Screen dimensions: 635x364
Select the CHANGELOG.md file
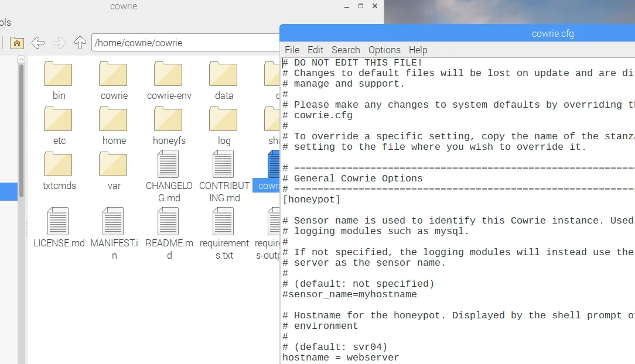[169, 164]
